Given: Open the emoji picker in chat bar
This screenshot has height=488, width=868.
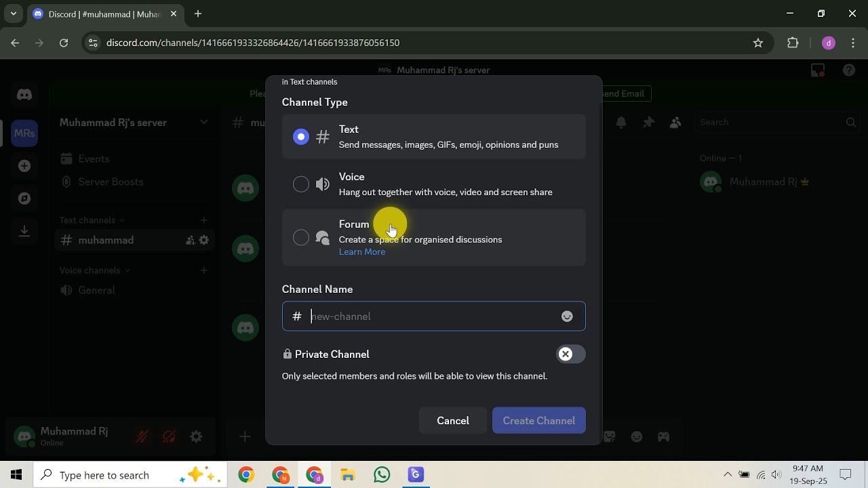Looking at the screenshot, I should tap(636, 437).
